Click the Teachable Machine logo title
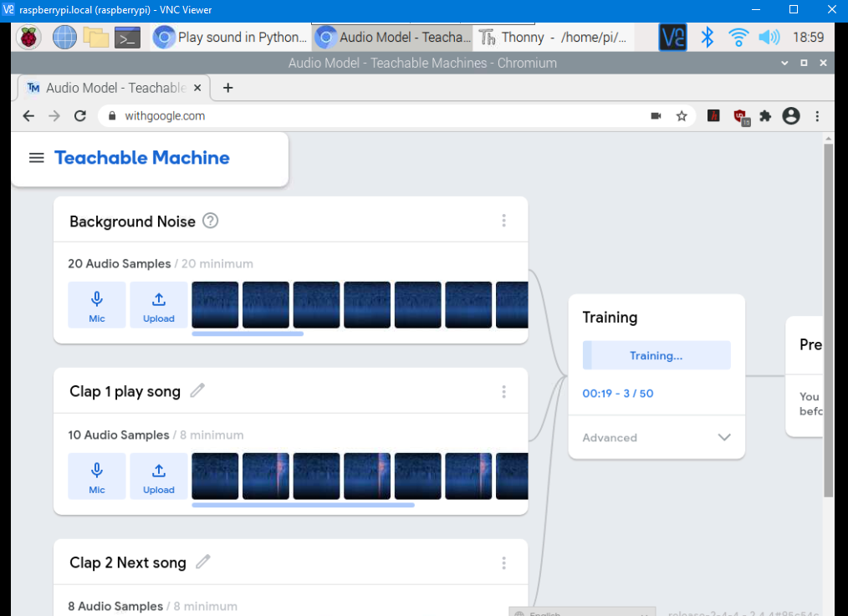848x616 pixels. point(142,158)
